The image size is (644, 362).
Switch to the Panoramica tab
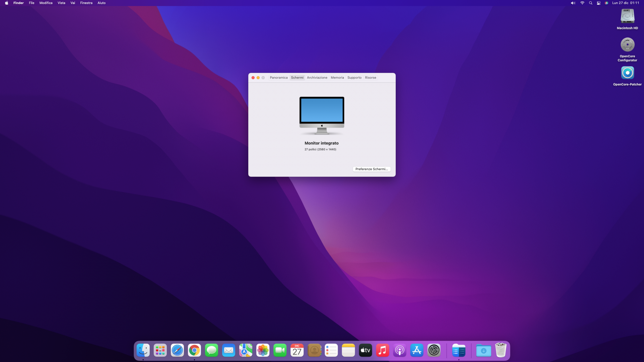click(x=279, y=78)
